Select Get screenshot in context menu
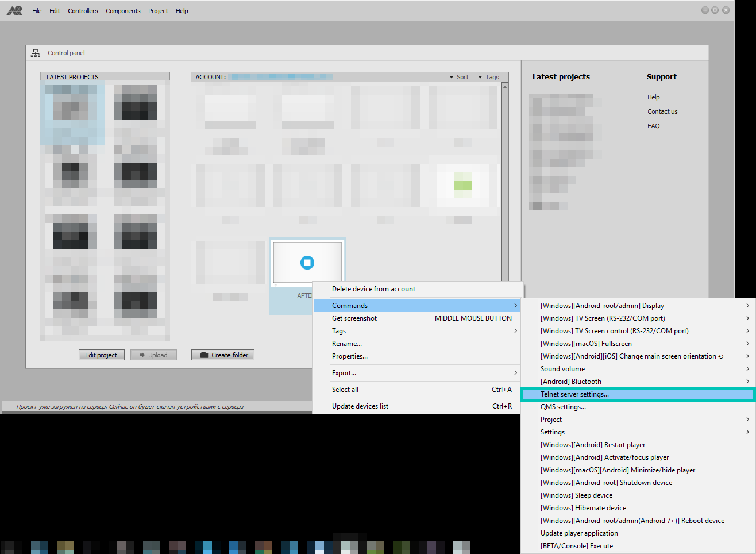 [418, 318]
